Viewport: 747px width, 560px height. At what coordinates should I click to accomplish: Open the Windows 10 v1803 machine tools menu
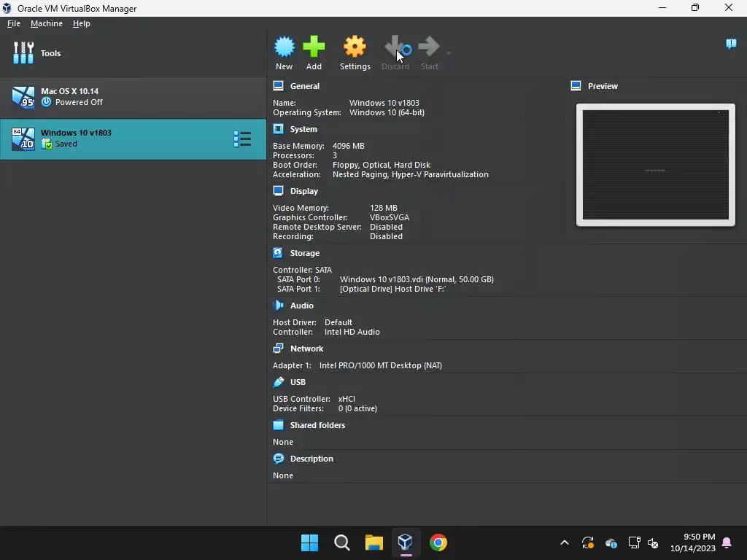pos(242,139)
